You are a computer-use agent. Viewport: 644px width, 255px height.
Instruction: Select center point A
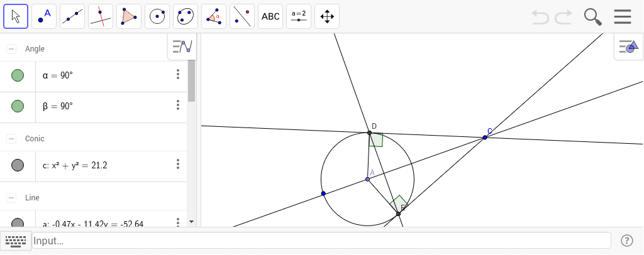(367, 179)
